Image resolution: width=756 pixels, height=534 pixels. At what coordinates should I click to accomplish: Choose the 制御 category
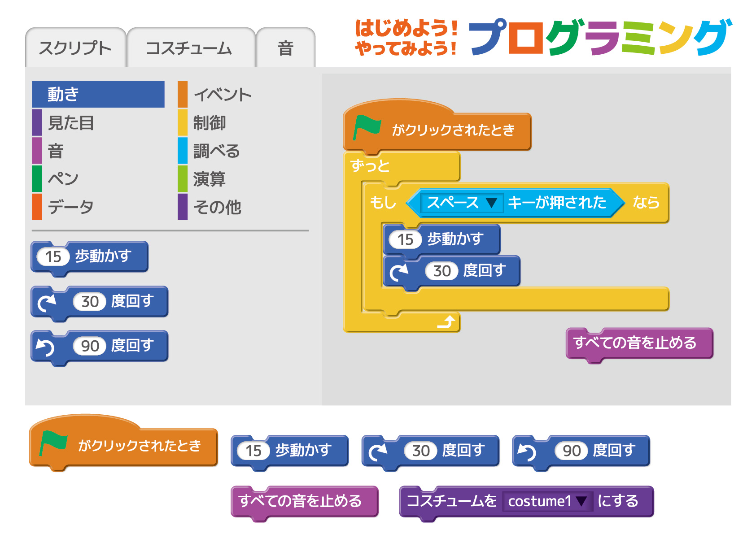coord(210,123)
